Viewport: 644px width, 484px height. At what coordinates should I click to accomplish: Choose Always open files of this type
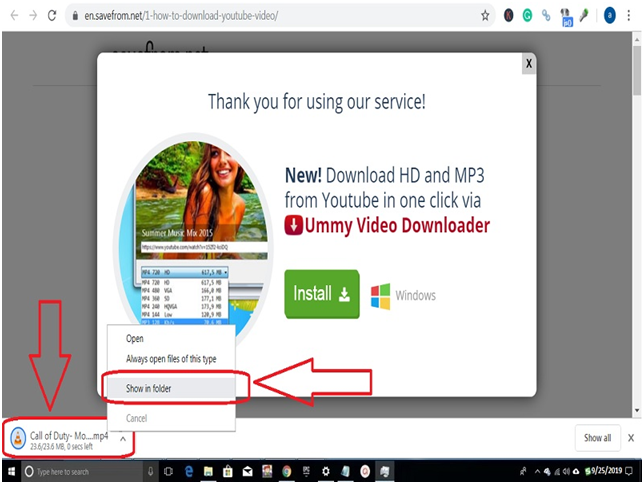pos(171,359)
